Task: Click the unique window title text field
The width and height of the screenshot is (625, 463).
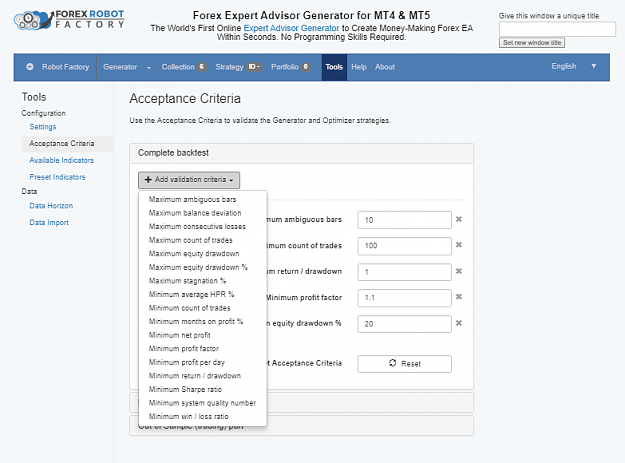Action: pos(557,29)
